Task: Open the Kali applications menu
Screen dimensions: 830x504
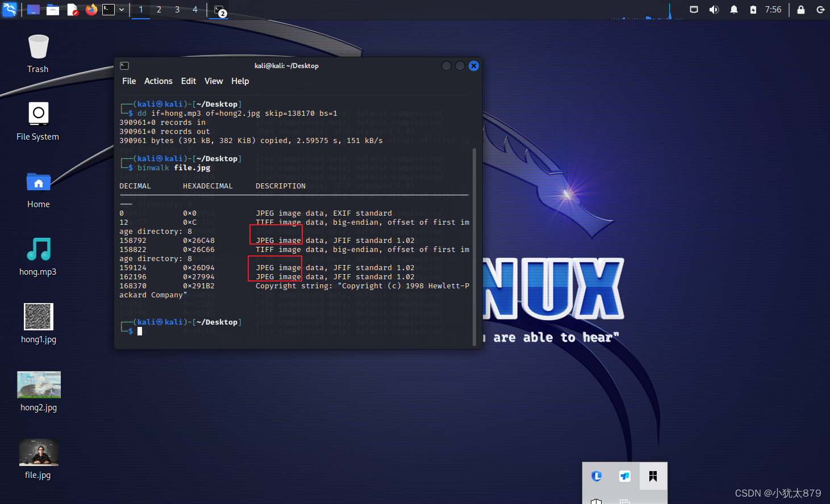Action: pos(10,10)
